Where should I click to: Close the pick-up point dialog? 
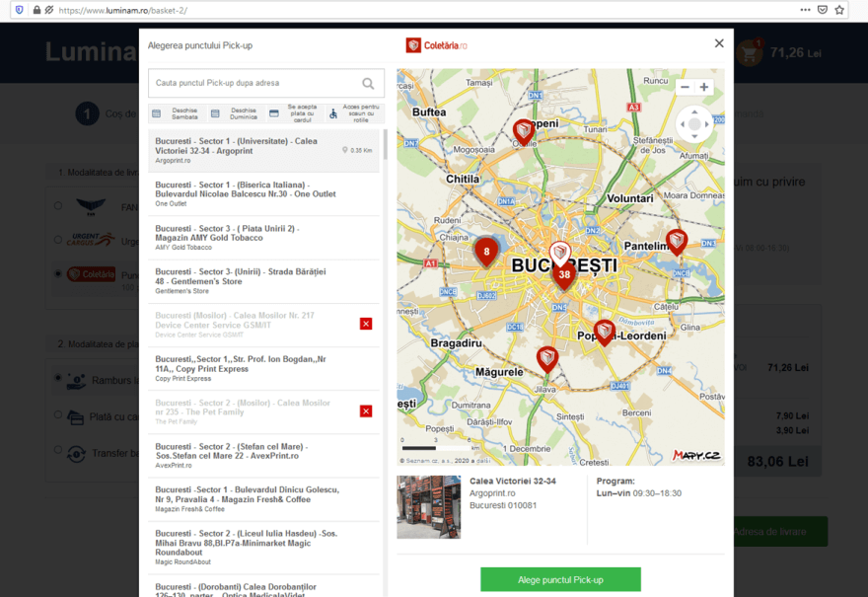[x=718, y=43]
